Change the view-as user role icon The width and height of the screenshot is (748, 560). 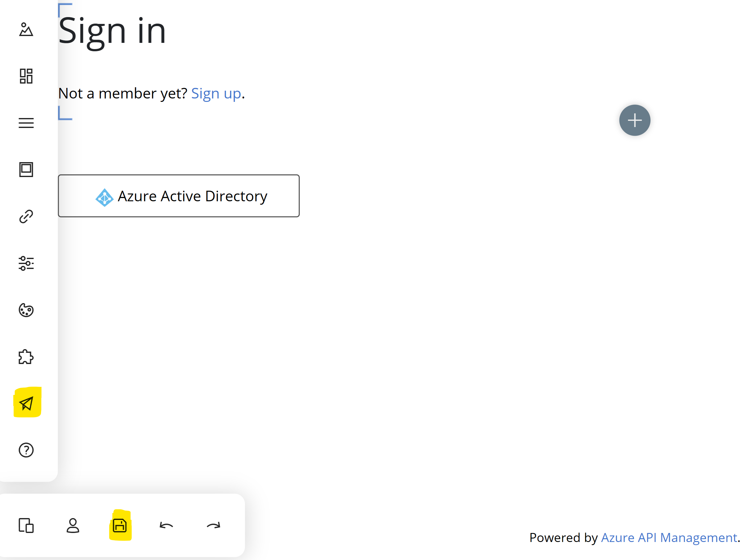click(x=73, y=526)
